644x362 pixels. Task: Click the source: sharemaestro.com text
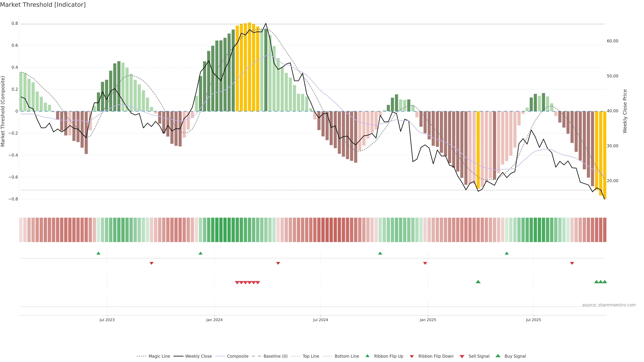coord(609,305)
